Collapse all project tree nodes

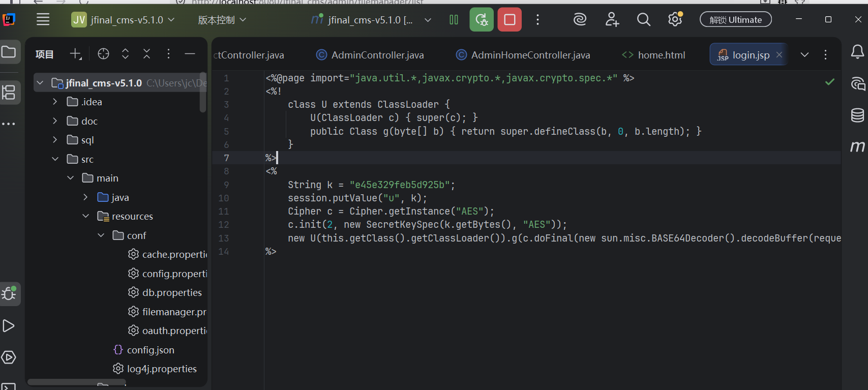tap(146, 54)
